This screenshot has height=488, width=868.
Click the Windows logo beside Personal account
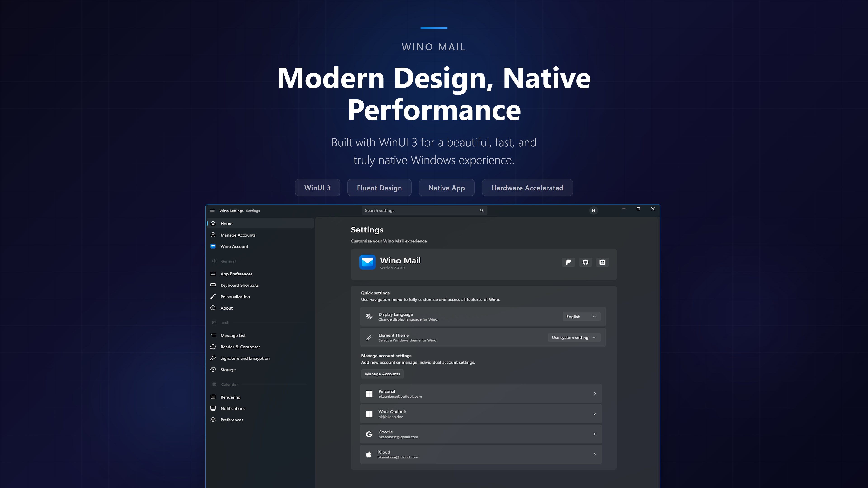(369, 394)
